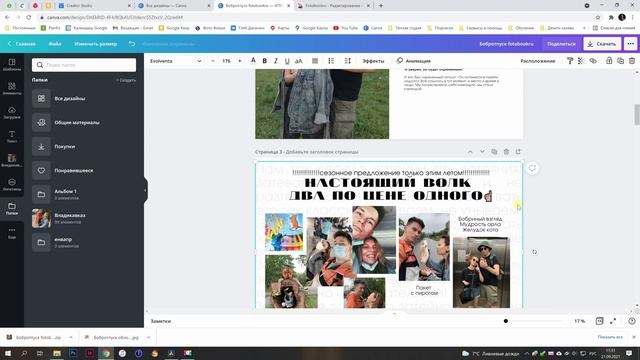Click the text color A icon
The height and width of the screenshot is (360, 640).
[x=253, y=61]
